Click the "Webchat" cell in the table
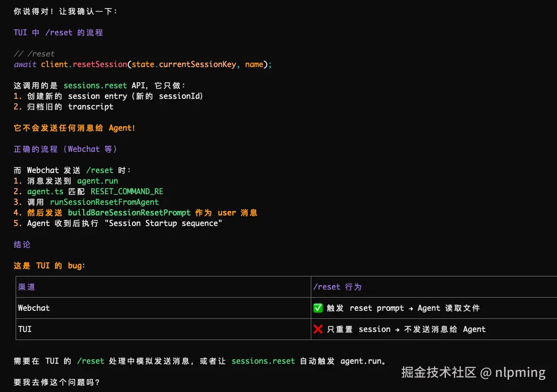The height and width of the screenshot is (392, 557). (x=34, y=308)
